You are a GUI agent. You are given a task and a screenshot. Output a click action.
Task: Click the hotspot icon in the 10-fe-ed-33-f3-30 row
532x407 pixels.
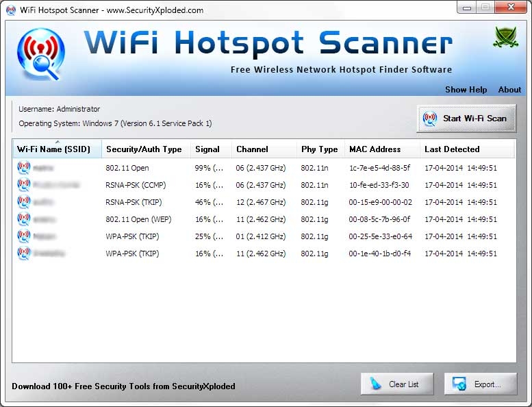point(24,185)
